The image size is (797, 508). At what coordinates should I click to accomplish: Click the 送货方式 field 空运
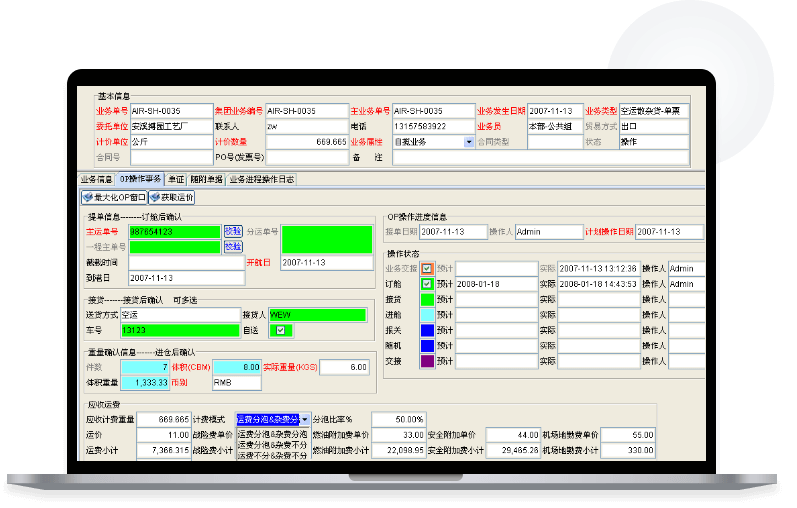(180, 315)
